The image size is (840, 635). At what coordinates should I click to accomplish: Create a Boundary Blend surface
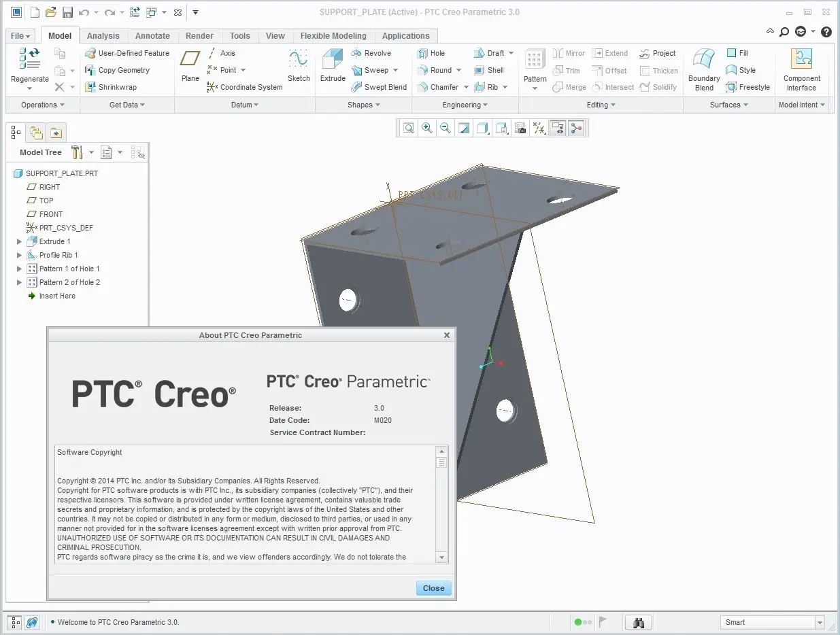coord(704,69)
